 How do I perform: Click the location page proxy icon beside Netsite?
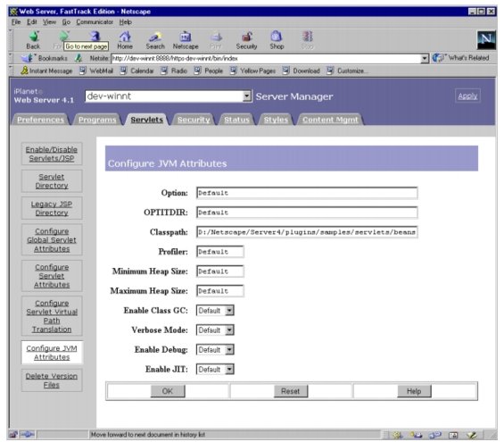click(78, 58)
